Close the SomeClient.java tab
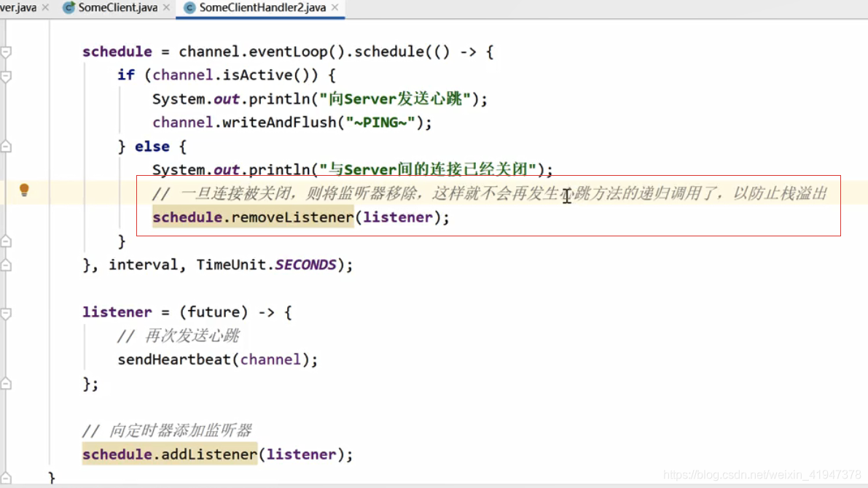This screenshot has width=868, height=488. 167,8
